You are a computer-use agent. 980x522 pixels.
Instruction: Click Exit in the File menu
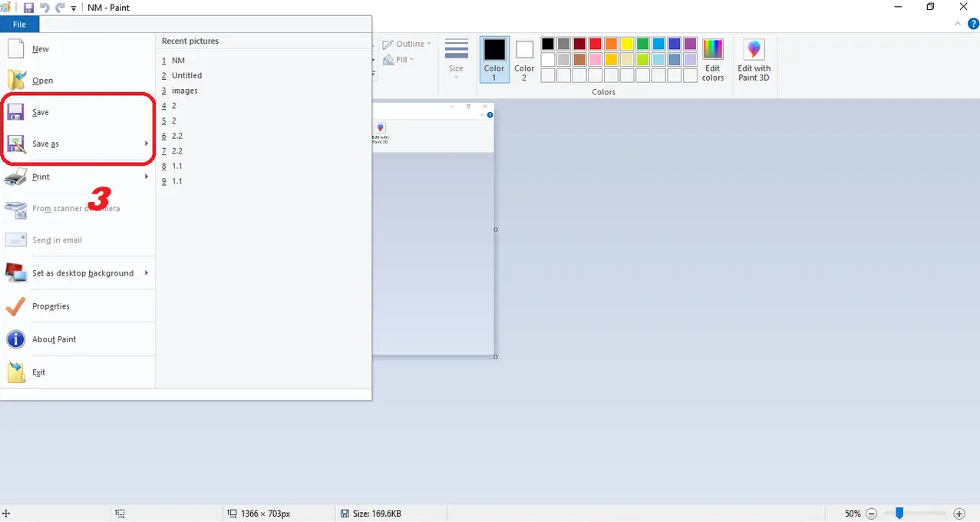[78, 372]
